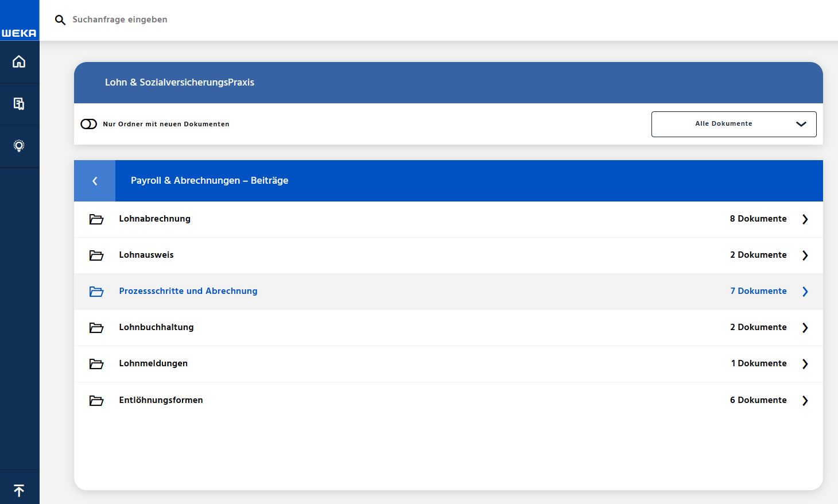Click the scroll-to-top arrow icon
Image resolution: width=838 pixels, height=504 pixels.
click(19, 490)
